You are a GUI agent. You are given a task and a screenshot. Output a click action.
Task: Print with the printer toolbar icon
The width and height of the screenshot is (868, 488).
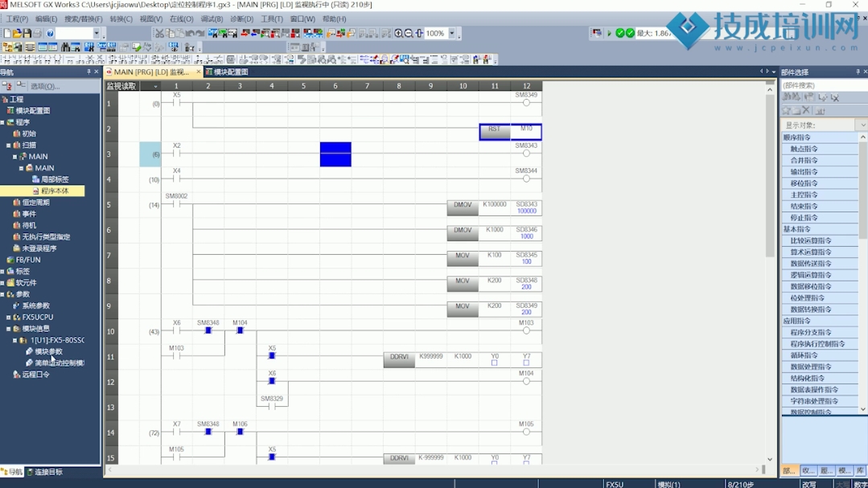37,34
